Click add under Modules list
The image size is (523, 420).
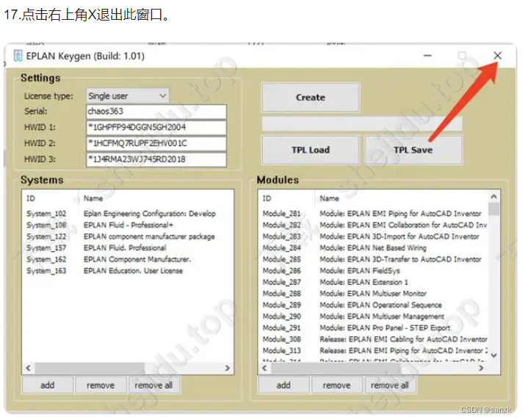(x=284, y=385)
